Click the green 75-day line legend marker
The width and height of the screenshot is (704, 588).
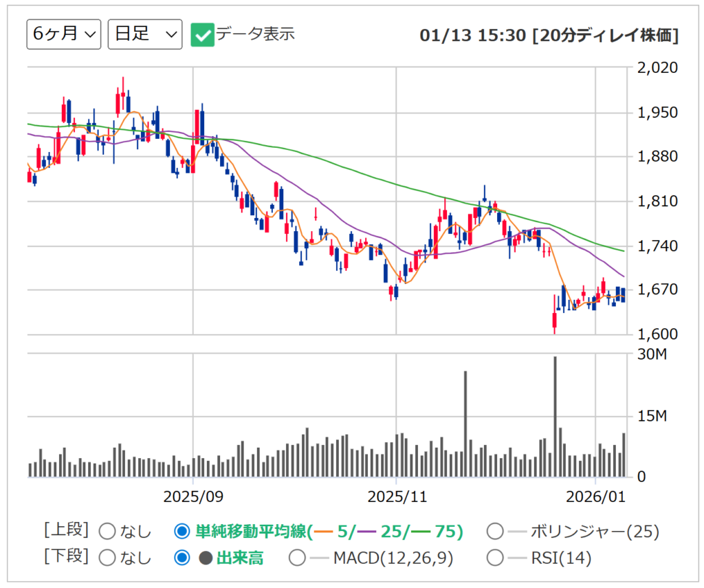420,532
